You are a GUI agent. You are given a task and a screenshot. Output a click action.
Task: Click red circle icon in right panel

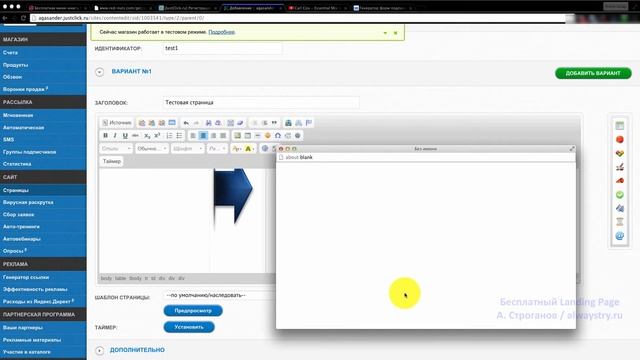620,140
